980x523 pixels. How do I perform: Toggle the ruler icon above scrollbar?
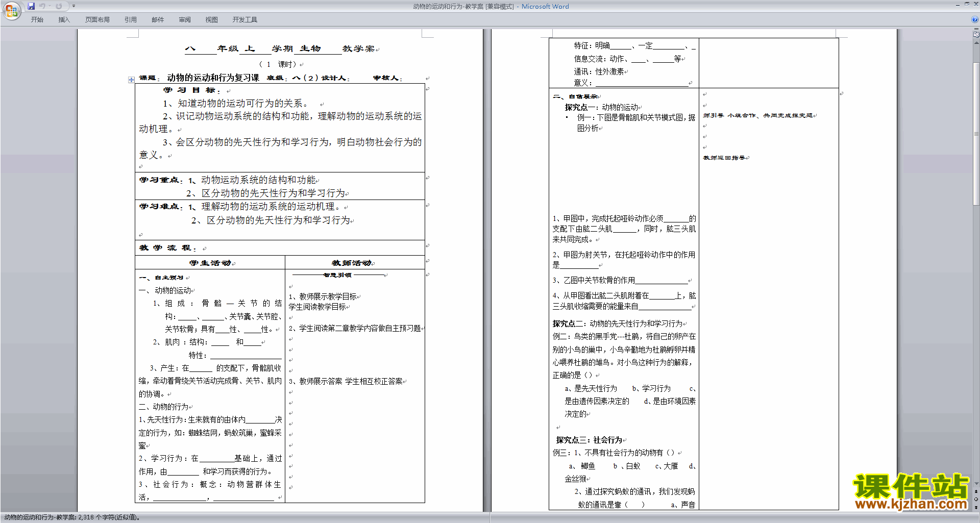pos(976,35)
